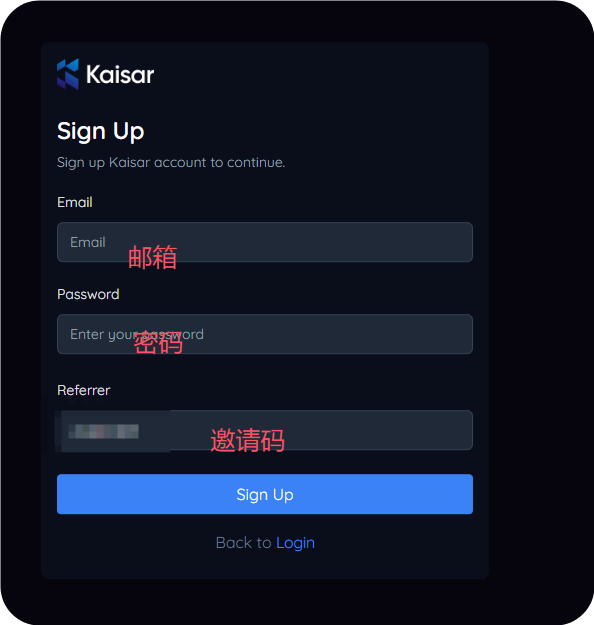
Task: Focus the password input field
Action: tap(265, 334)
